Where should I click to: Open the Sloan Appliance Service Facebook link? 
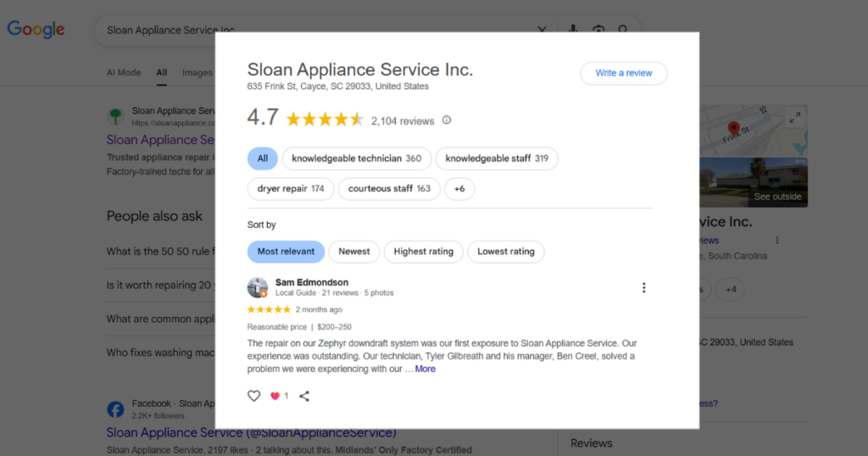coord(251,433)
